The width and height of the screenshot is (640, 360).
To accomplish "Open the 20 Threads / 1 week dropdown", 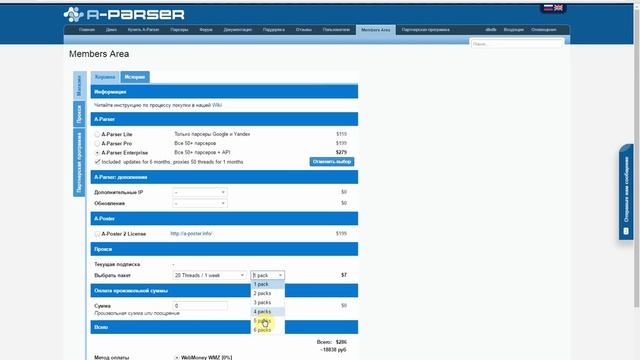I will 209,276.
